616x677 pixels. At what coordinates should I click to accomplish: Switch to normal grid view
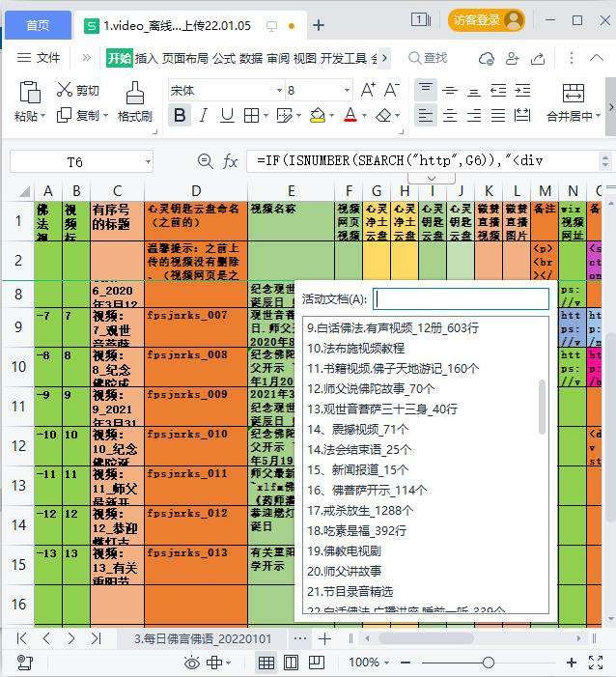coord(266,663)
